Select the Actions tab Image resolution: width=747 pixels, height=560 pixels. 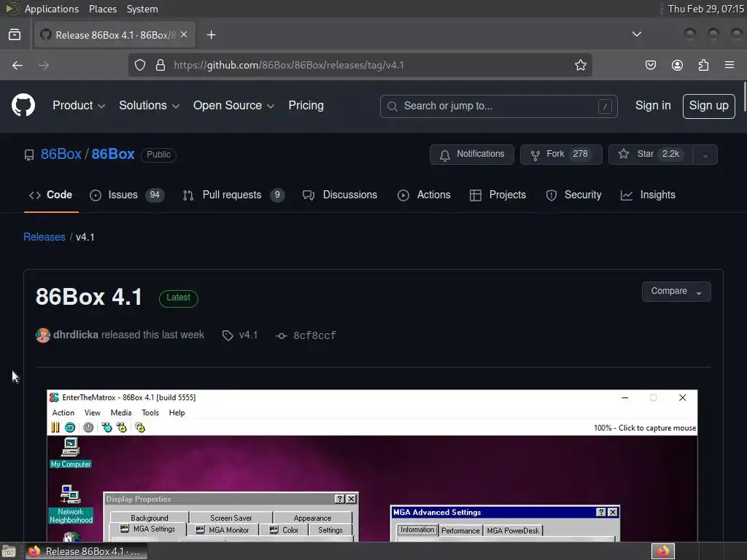[424, 195]
